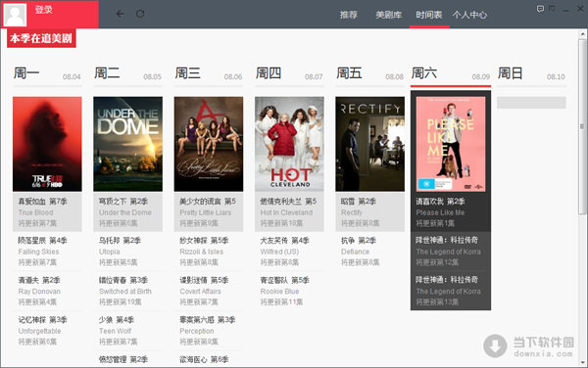
Task: Open the Rectify poster thumbnail
Action: click(x=369, y=144)
